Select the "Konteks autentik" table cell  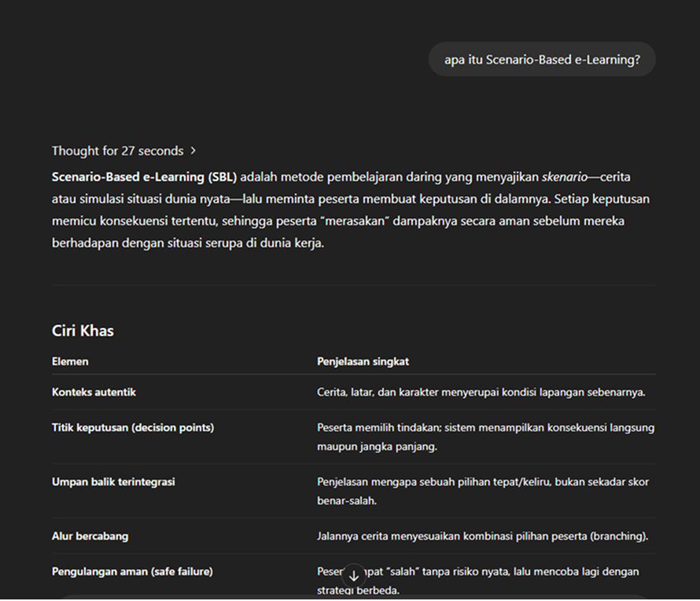point(94,392)
